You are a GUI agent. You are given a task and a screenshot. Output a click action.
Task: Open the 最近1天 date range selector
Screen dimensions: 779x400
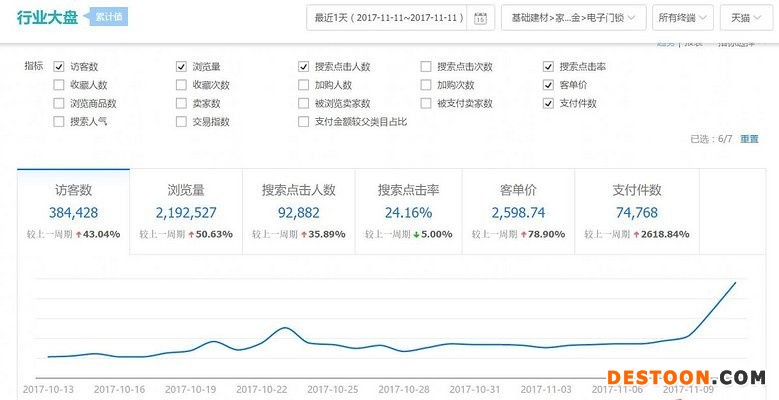[388, 18]
